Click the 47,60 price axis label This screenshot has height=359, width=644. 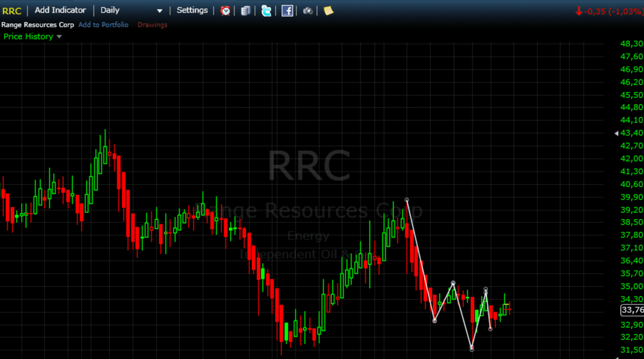632,56
